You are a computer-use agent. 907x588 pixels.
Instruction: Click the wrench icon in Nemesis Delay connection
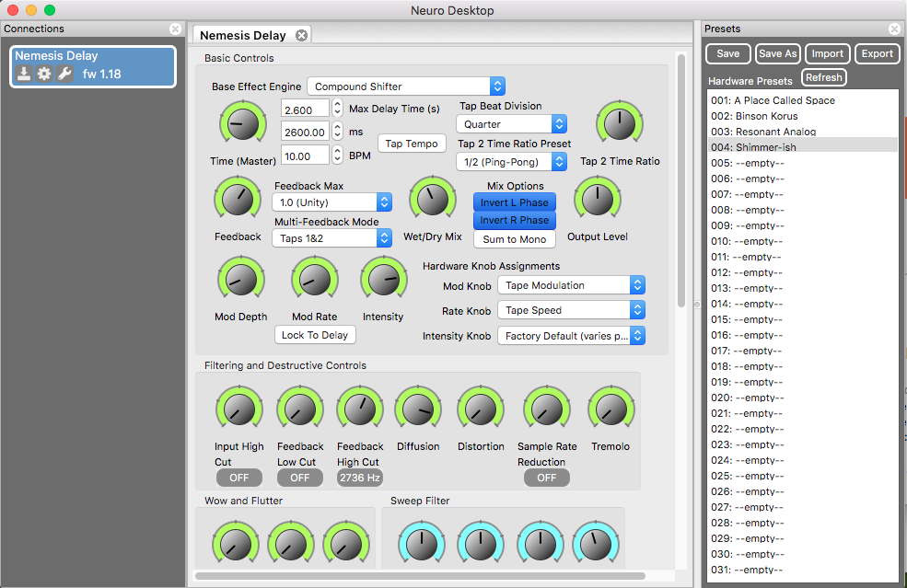click(x=64, y=74)
